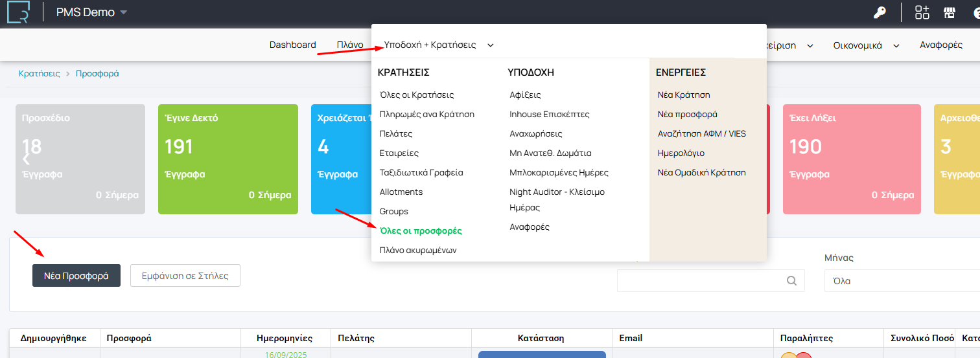Open the Μήνας dropdown showing Όλα

click(901, 281)
